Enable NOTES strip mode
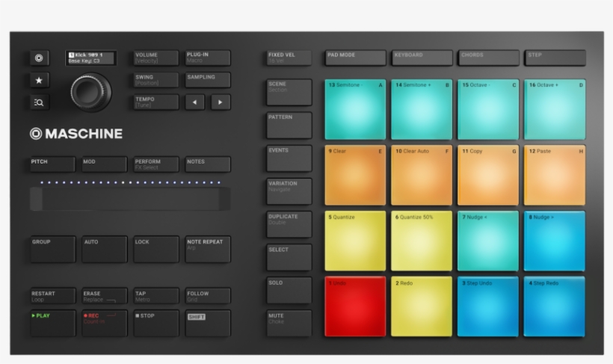This screenshot has height=364, width=613. (208, 164)
